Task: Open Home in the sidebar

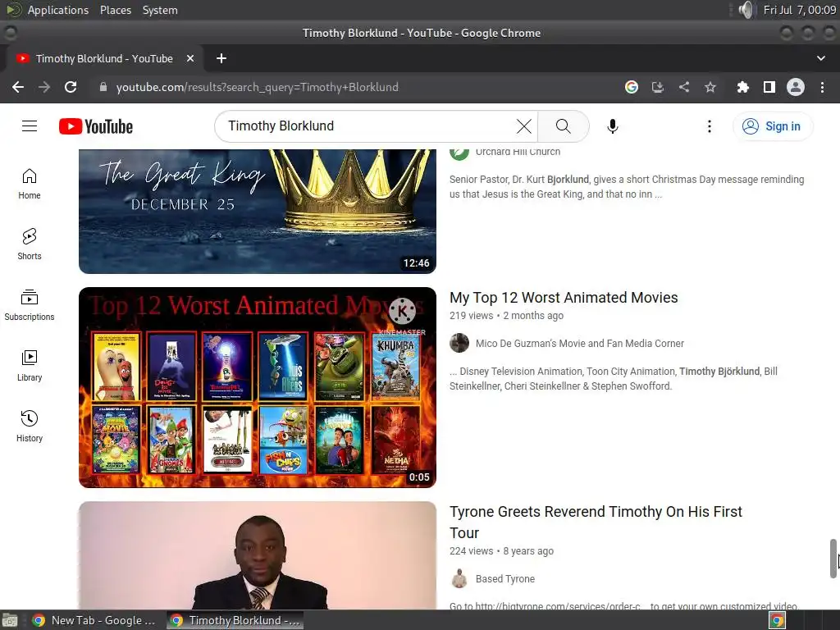Action: click(30, 185)
